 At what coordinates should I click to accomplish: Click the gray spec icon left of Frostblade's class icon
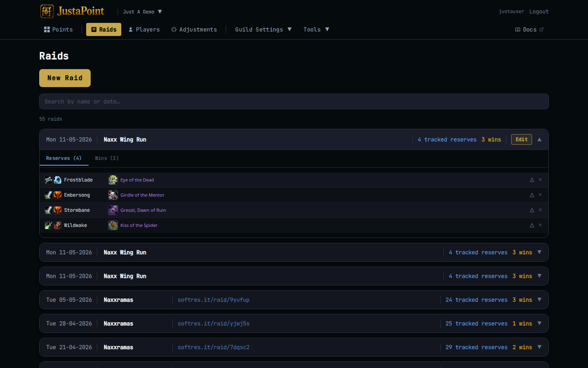(x=49, y=180)
